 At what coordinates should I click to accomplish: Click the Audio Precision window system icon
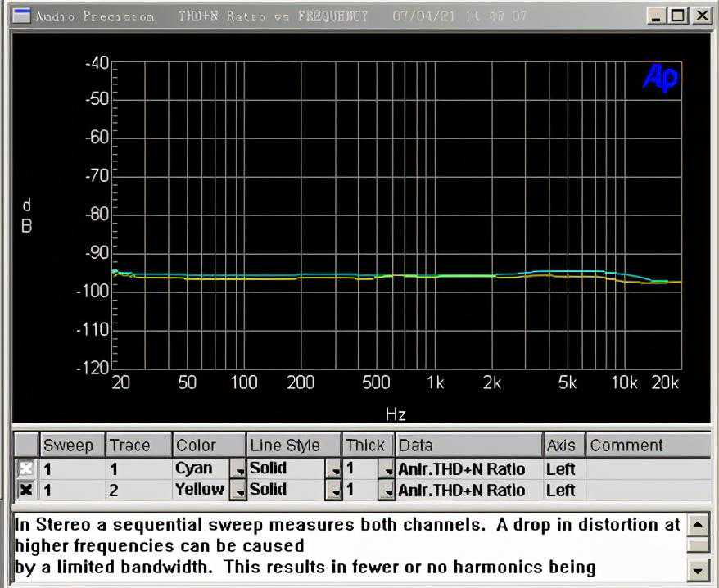pyautogui.click(x=23, y=16)
